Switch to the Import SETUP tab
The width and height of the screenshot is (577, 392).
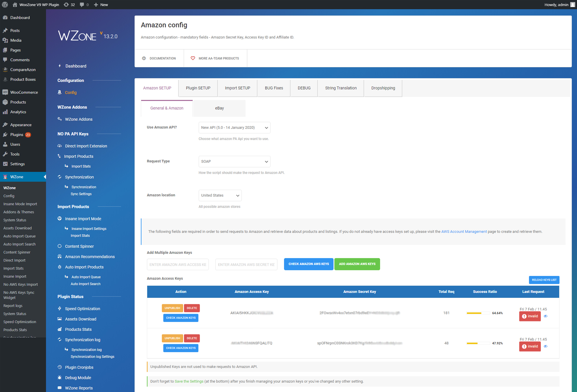pyautogui.click(x=238, y=88)
